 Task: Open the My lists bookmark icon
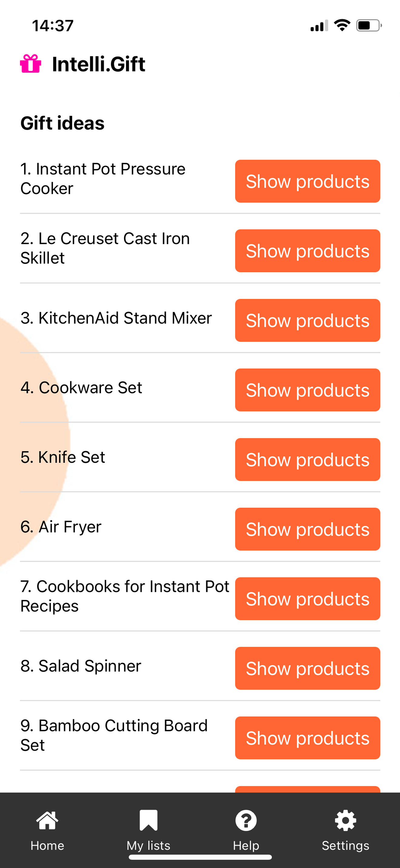(148, 820)
